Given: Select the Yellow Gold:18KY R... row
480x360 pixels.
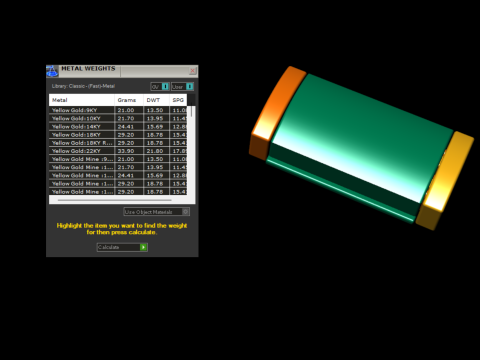Looking at the screenshot, I should [118, 143].
